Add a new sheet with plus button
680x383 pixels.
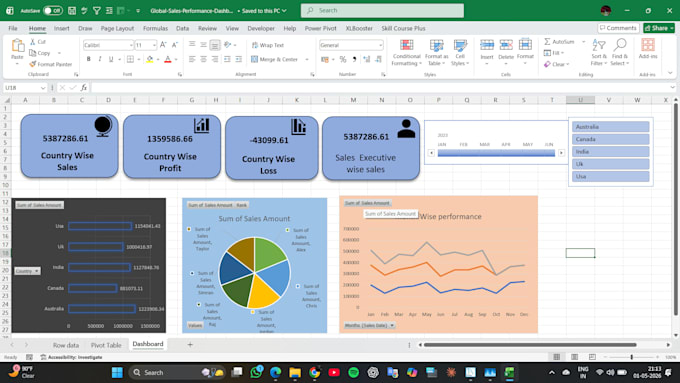pyautogui.click(x=190, y=344)
